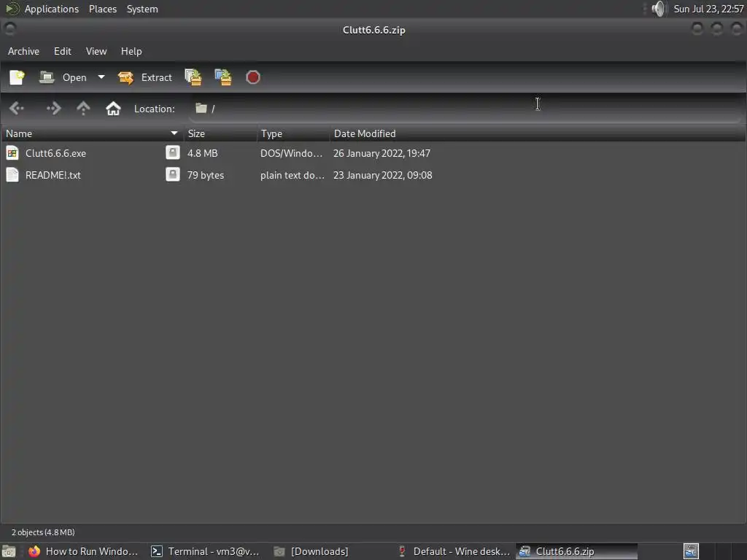
Task: Click lock icon beside README!.txt
Action: [172, 175]
